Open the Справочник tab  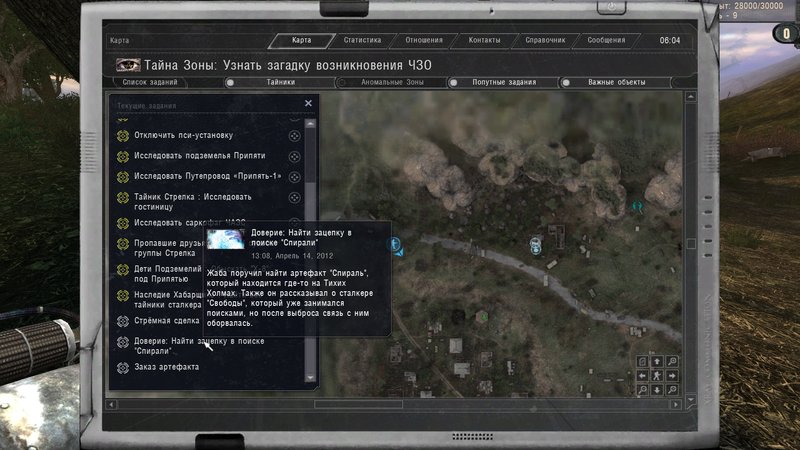(x=545, y=41)
